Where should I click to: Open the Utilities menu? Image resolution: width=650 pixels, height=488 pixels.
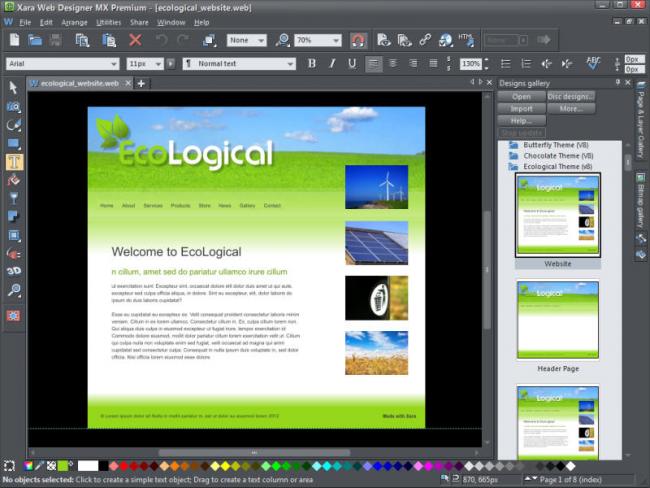click(x=108, y=22)
